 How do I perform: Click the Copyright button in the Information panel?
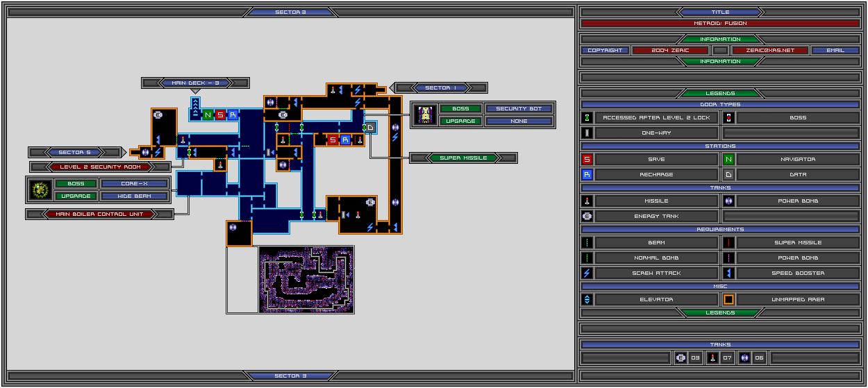[x=606, y=51]
